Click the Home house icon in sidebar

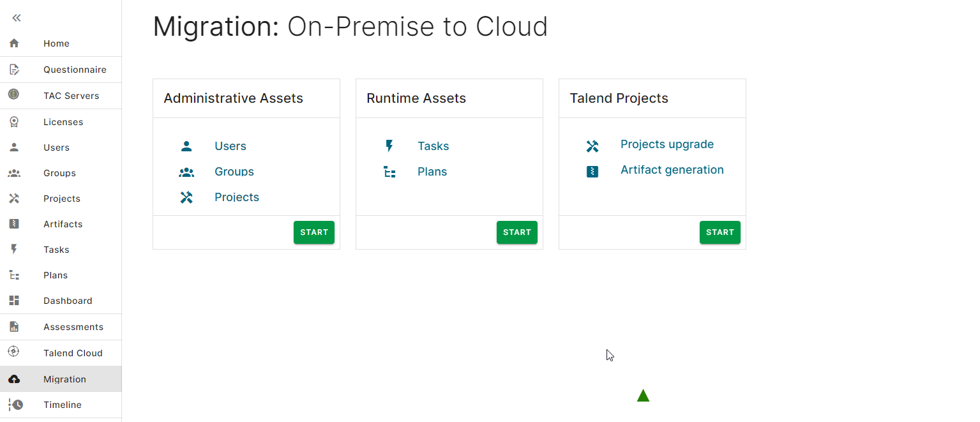click(14, 43)
